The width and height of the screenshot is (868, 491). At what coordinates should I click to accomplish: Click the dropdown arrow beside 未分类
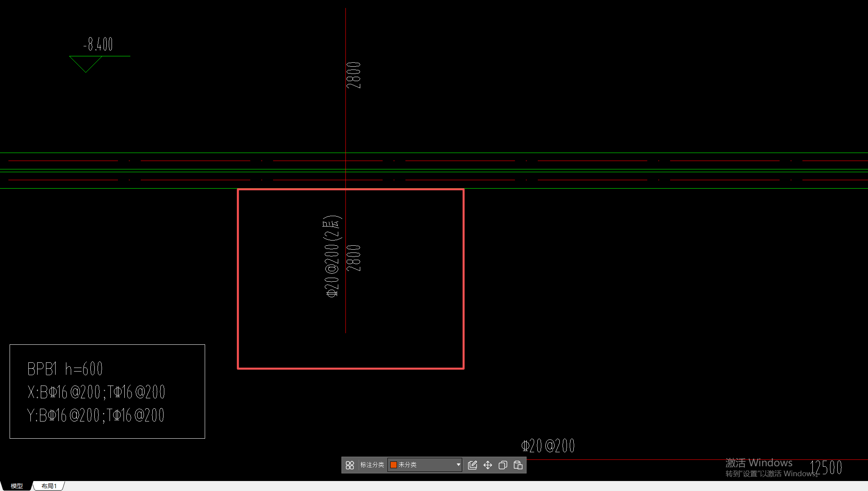tap(458, 465)
